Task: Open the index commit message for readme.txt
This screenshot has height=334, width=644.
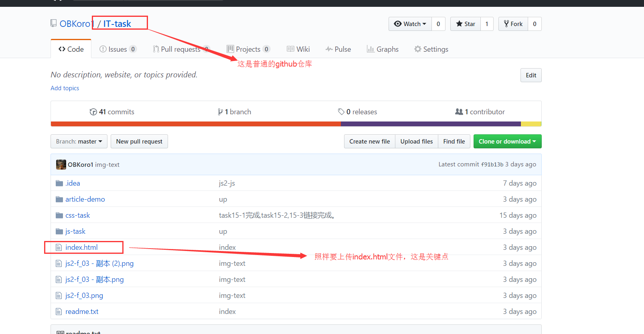Action: click(x=227, y=311)
